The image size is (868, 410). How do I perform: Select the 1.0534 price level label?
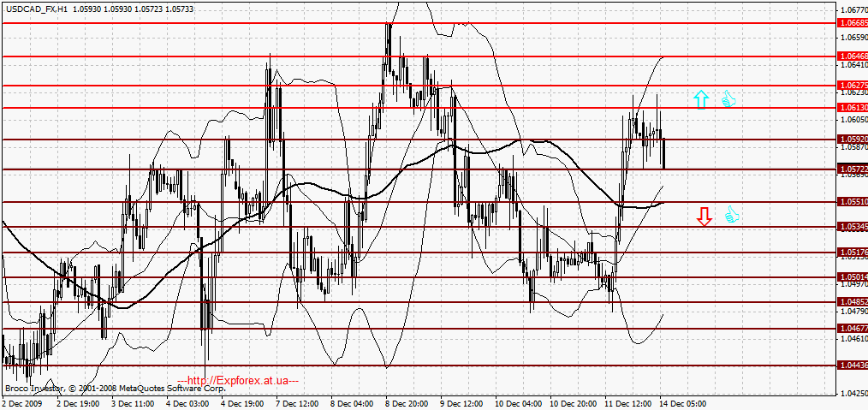point(853,227)
